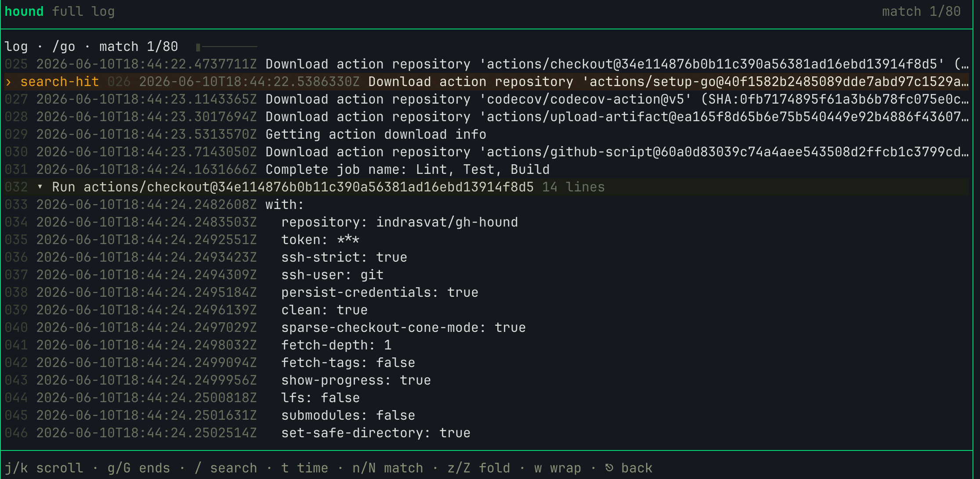Click the '14 lines' fold count label

tap(573, 187)
